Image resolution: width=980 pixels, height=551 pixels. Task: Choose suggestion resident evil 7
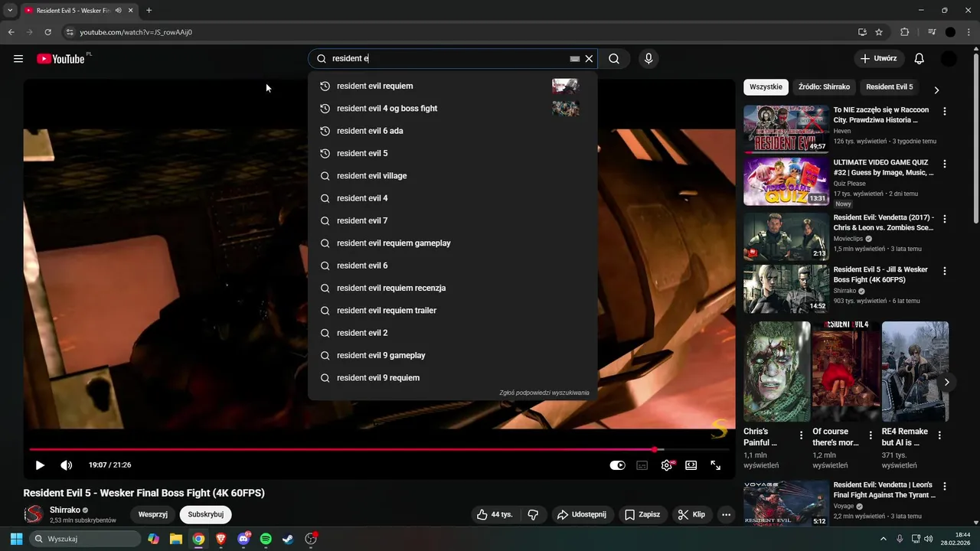pos(452,221)
